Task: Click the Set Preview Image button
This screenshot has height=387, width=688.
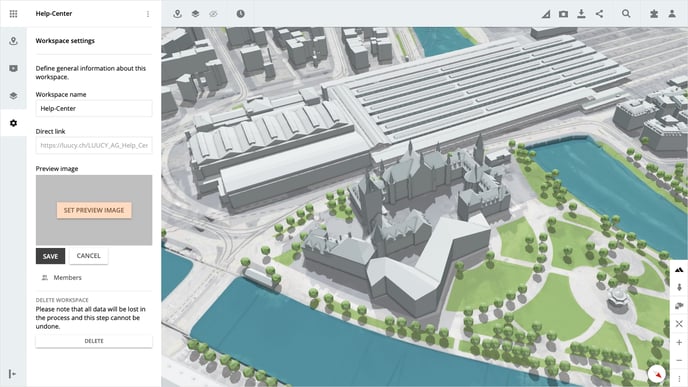Action: coord(94,210)
